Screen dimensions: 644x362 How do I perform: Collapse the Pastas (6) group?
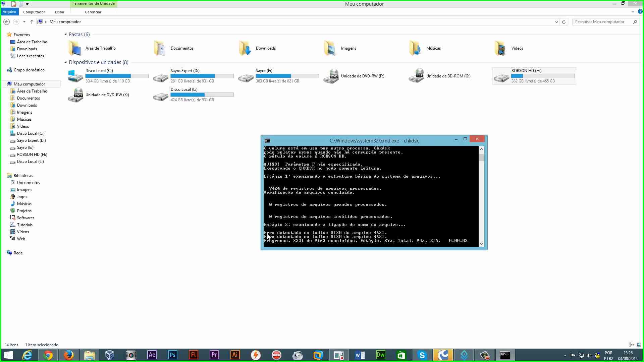66,35
